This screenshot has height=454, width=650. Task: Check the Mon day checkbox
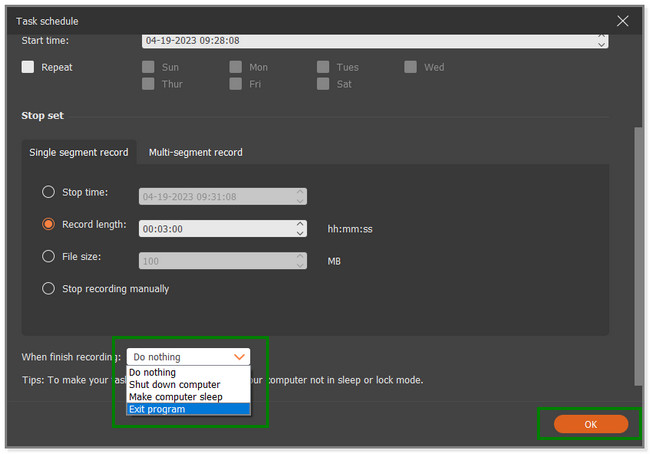pyautogui.click(x=235, y=68)
